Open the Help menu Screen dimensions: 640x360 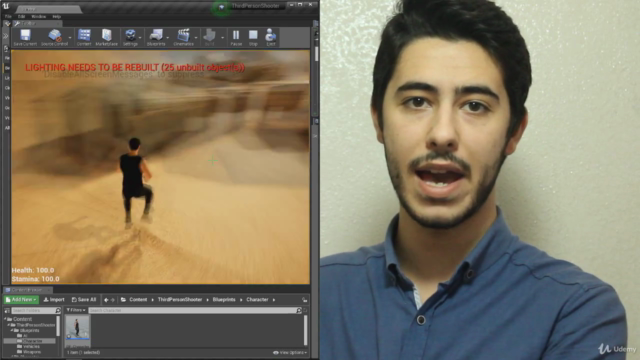[57, 17]
